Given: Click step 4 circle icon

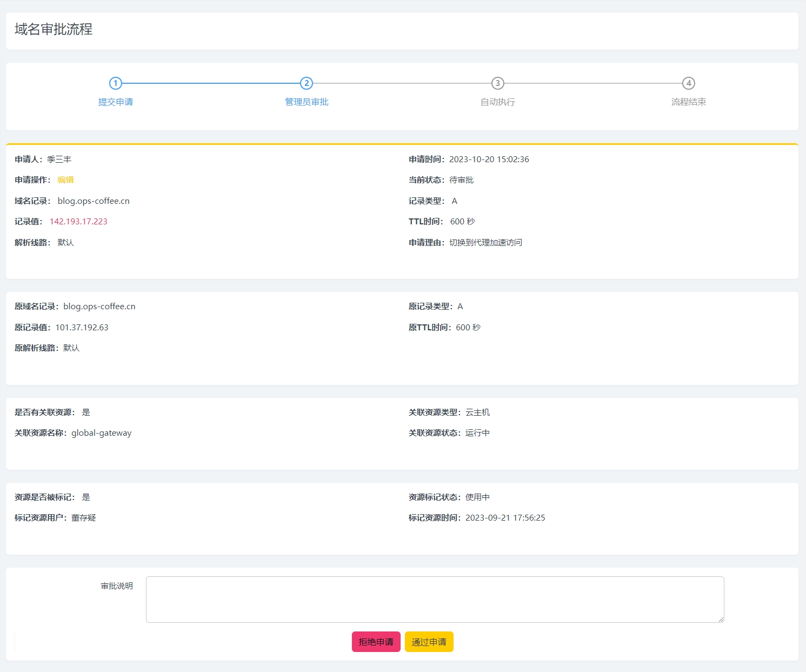Looking at the screenshot, I should point(688,83).
